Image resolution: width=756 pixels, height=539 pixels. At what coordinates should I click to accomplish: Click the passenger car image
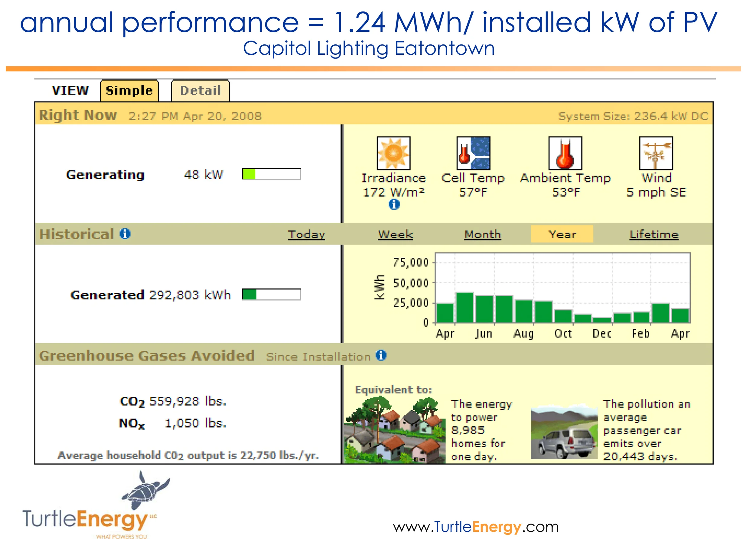(564, 431)
